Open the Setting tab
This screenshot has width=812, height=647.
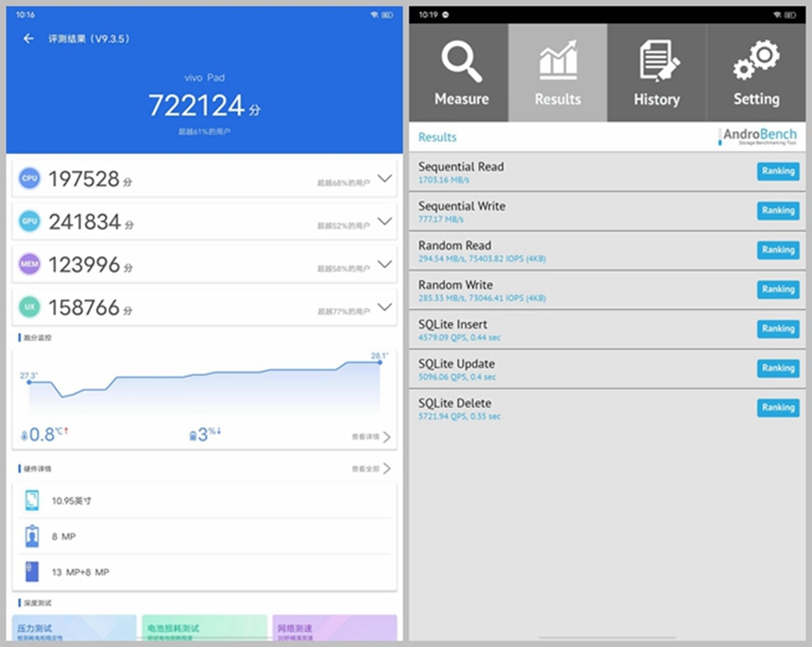[756, 72]
